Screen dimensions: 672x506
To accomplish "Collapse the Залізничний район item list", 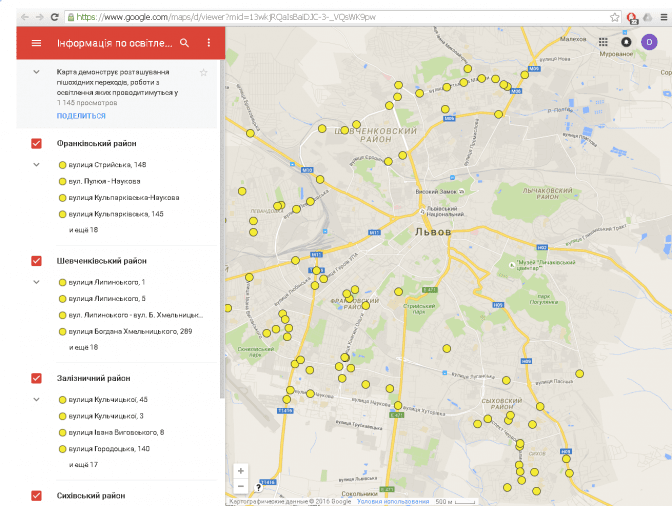I will pos(37,400).
